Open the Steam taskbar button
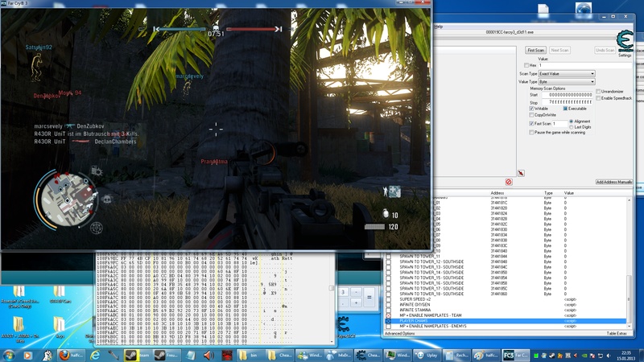The height and width of the screenshot is (362, 644). [x=138, y=355]
